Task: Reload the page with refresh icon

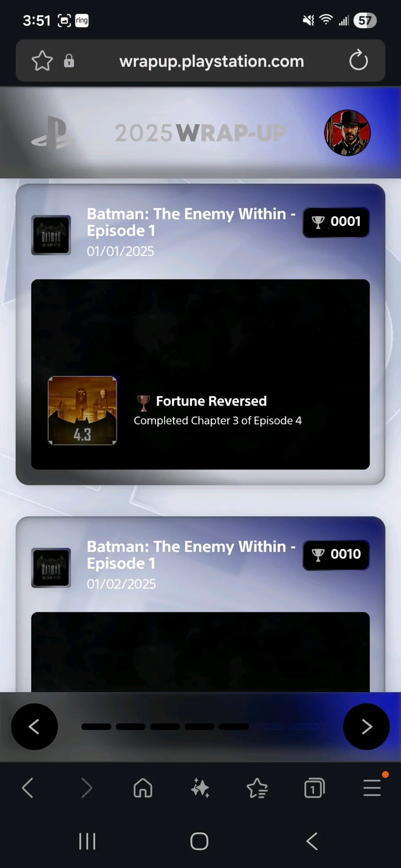Action: coord(359,61)
